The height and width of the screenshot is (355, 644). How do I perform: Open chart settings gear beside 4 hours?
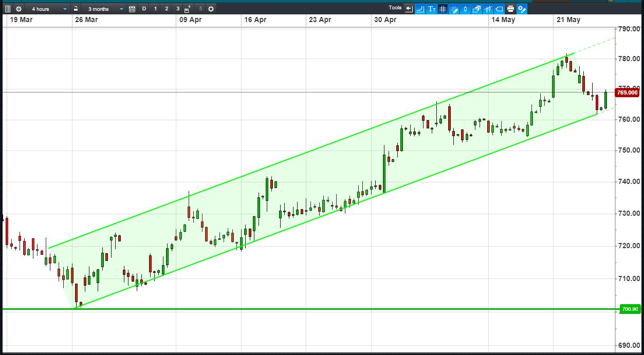pyautogui.click(x=19, y=9)
